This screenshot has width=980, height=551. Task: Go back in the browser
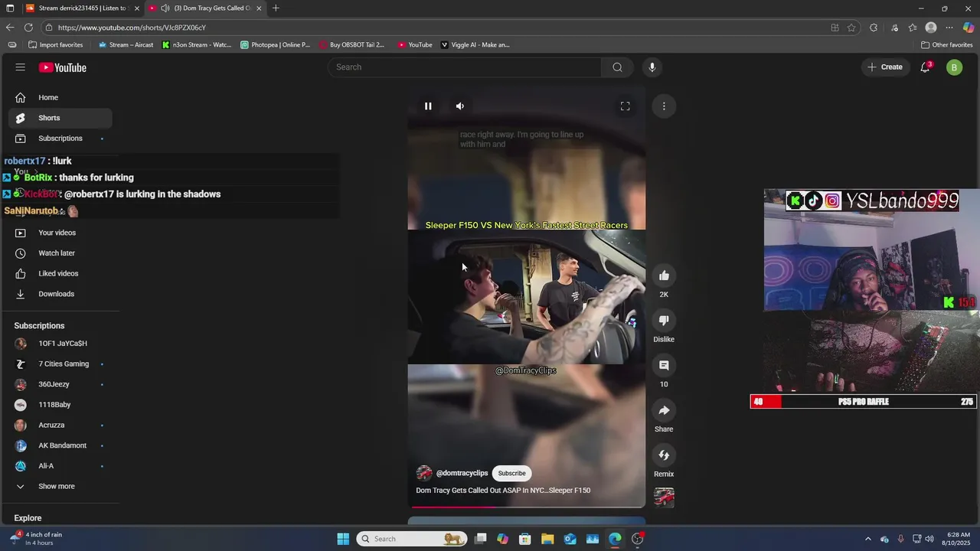(x=10, y=28)
